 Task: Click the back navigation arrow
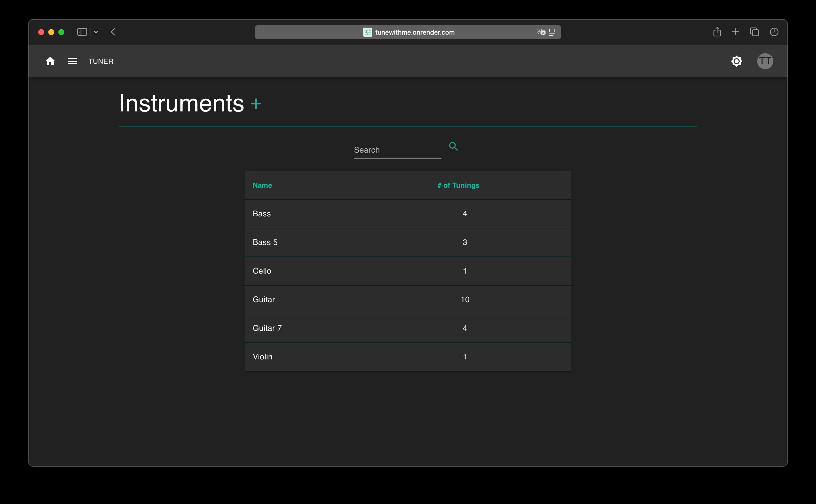(113, 32)
